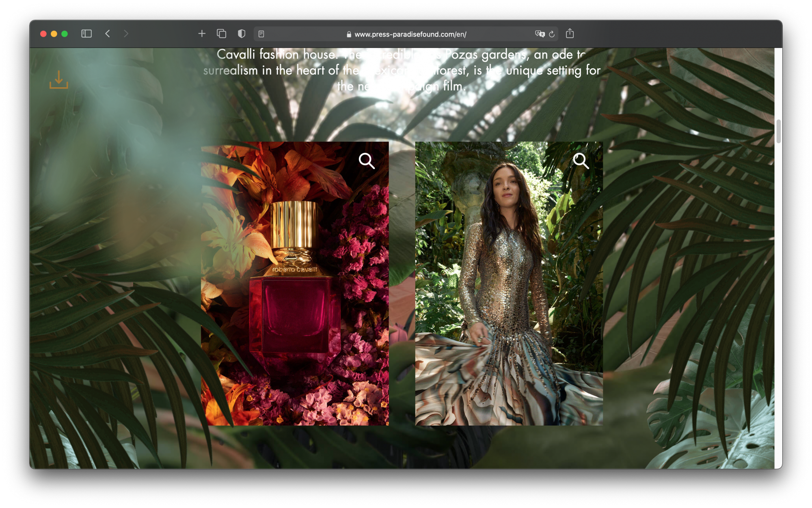The width and height of the screenshot is (812, 508).
Task: Open the Roberto Cavalli perfume bottle photo
Action: (295, 292)
